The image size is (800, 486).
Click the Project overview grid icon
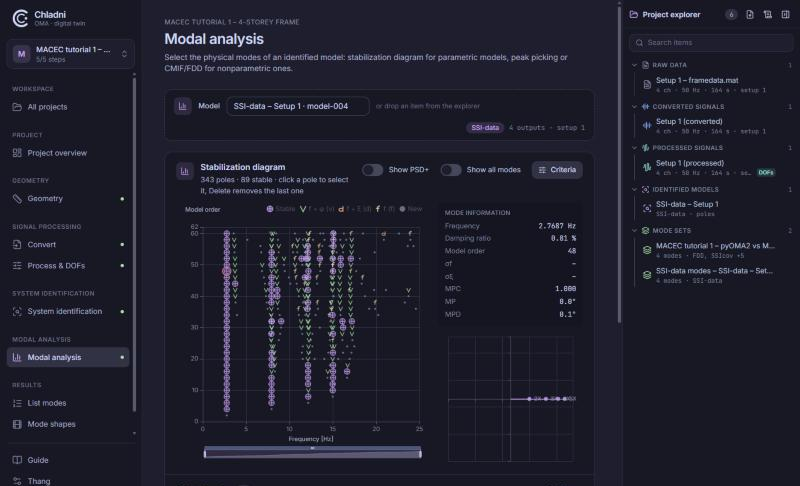click(x=17, y=153)
